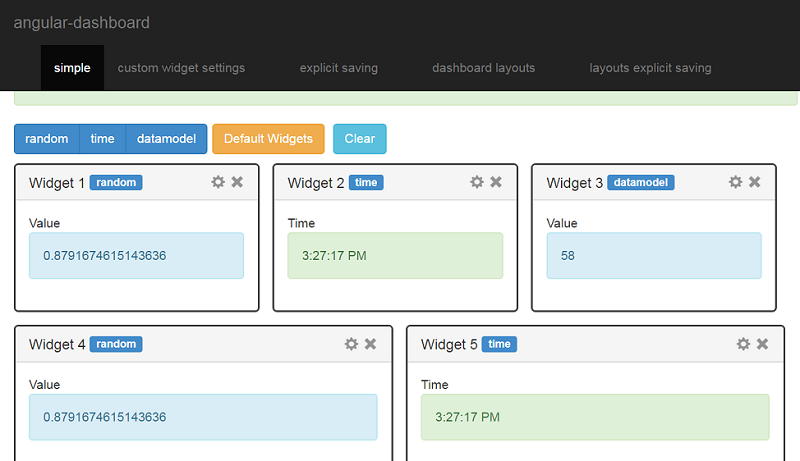The width and height of the screenshot is (800, 461).
Task: Click Widget 1 random value box
Action: [x=136, y=255]
